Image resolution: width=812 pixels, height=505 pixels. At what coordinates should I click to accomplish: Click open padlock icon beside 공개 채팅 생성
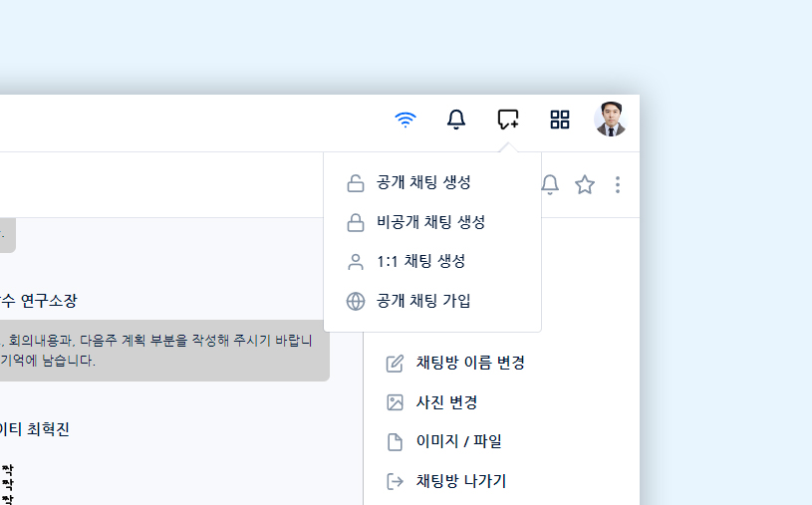(x=356, y=183)
